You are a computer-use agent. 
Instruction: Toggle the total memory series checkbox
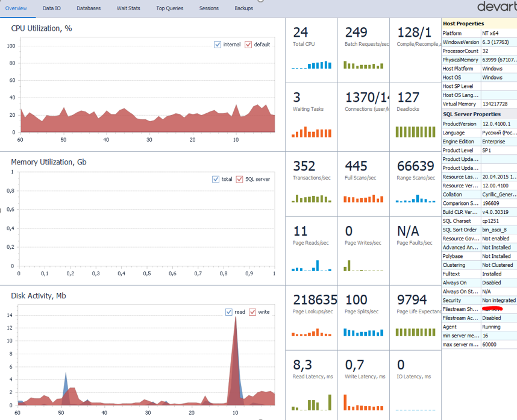(x=216, y=179)
